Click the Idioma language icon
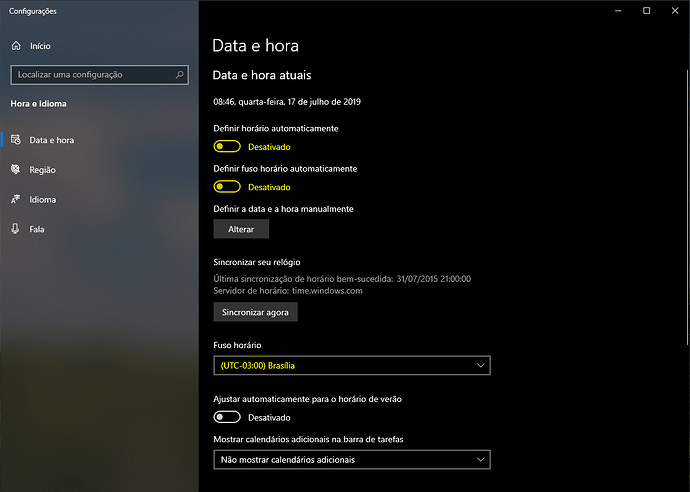 tap(16, 200)
